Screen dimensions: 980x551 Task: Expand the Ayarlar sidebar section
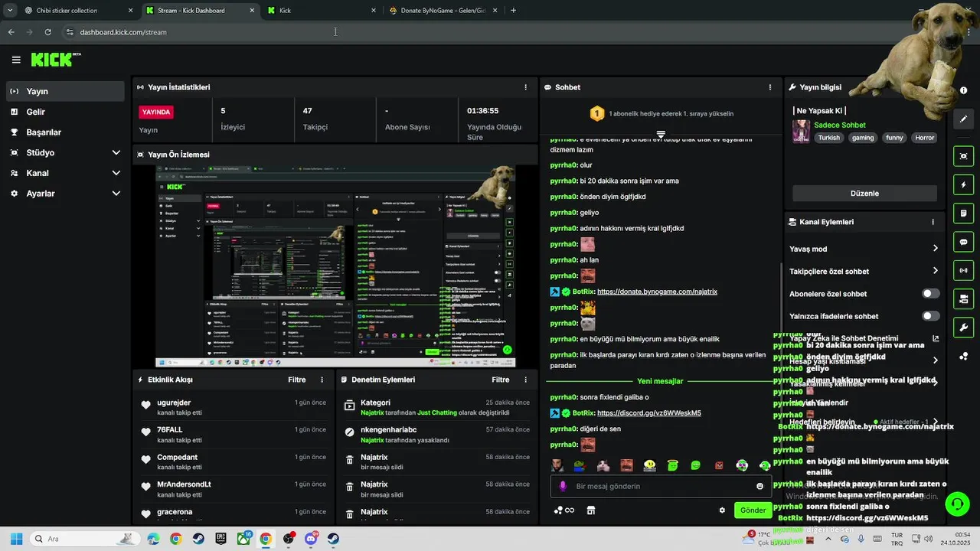tap(116, 194)
